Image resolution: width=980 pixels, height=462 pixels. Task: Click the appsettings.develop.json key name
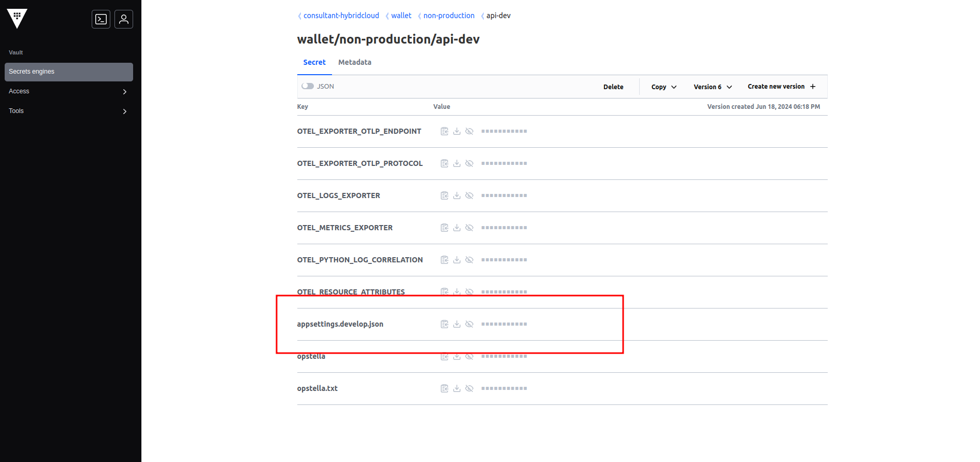pyautogui.click(x=340, y=324)
